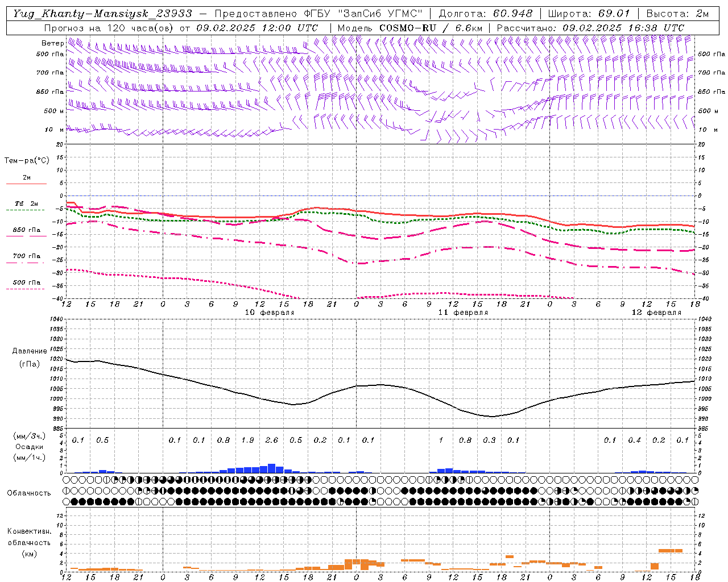Image resolution: width=728 pixels, height=582 pixels.
Task: Click the computed time 09.02.2025 16:38 UTC
Action: (623, 27)
